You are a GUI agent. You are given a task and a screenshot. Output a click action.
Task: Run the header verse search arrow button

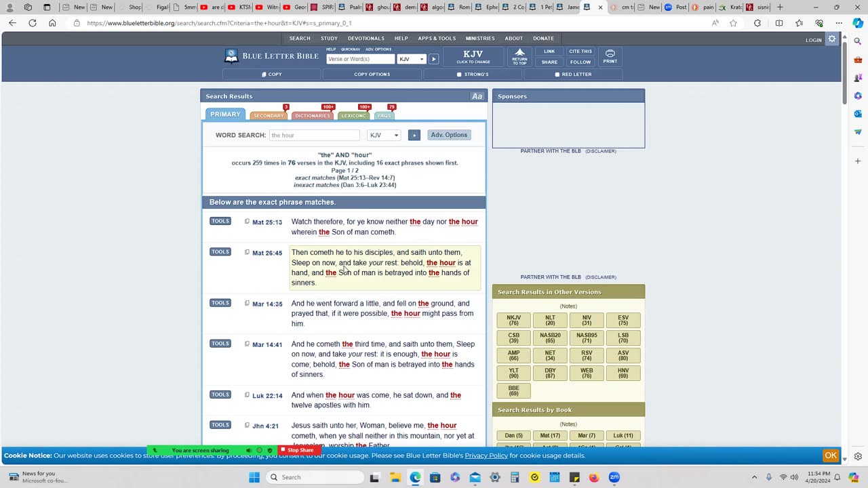pos(433,59)
